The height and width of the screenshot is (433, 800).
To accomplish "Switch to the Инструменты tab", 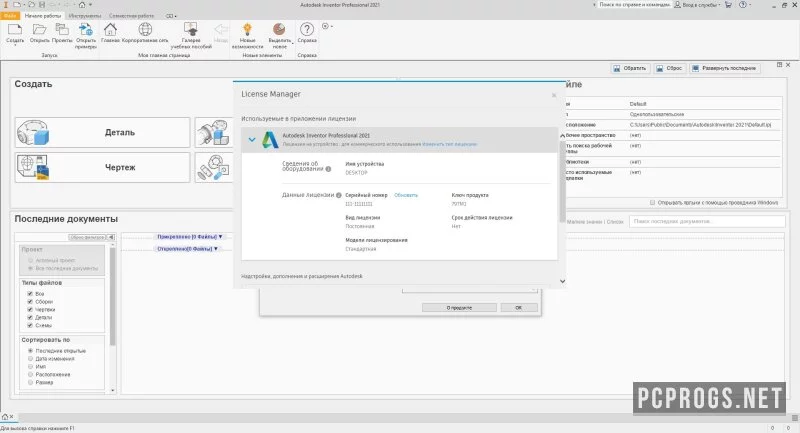I will coord(85,16).
